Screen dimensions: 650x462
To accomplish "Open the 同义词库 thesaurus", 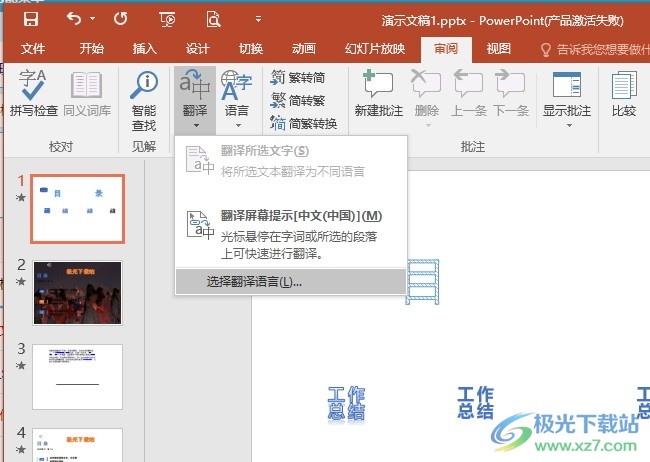I will point(87,93).
